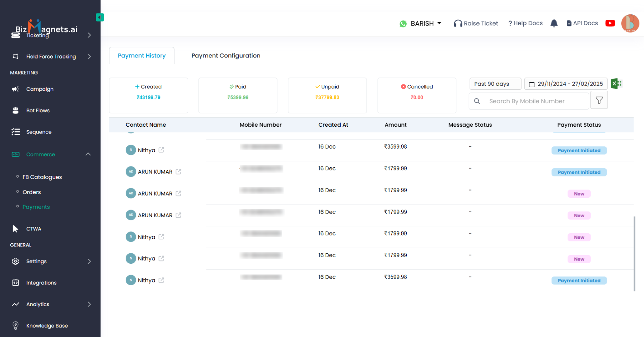This screenshot has width=644, height=337.
Task: Click the WhatsApp logo beside BARISH
Action: [403, 24]
